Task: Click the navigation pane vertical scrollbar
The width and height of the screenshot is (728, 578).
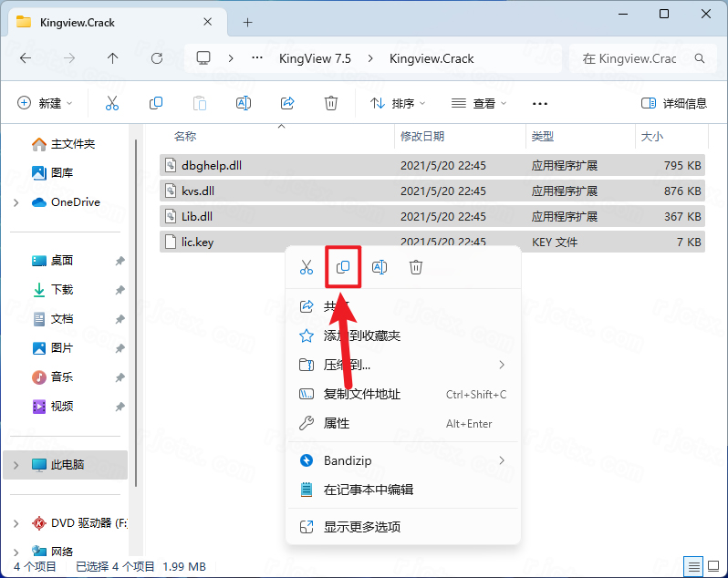Action: point(136,313)
